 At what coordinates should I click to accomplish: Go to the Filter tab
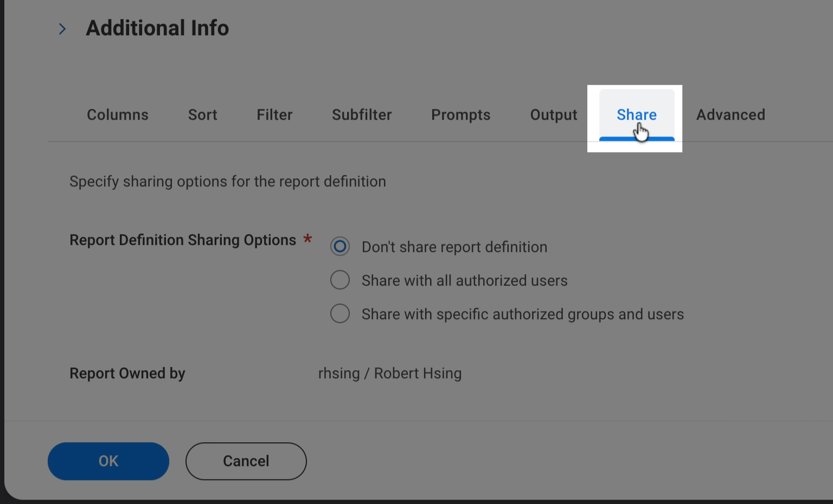tap(274, 115)
